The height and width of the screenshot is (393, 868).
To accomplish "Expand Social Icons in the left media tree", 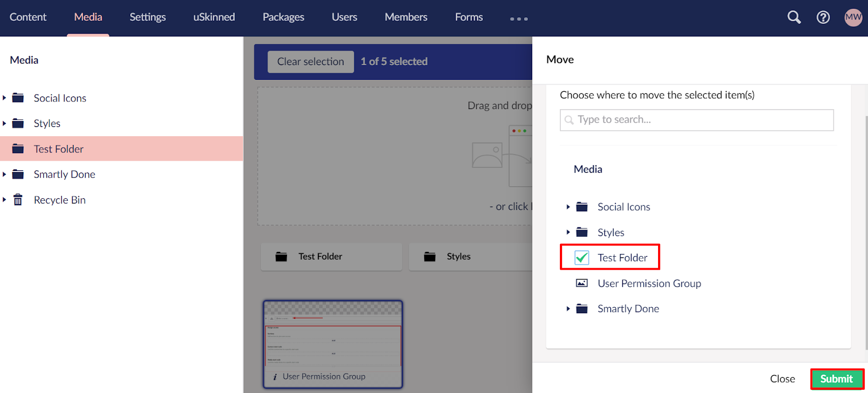I will pos(4,98).
